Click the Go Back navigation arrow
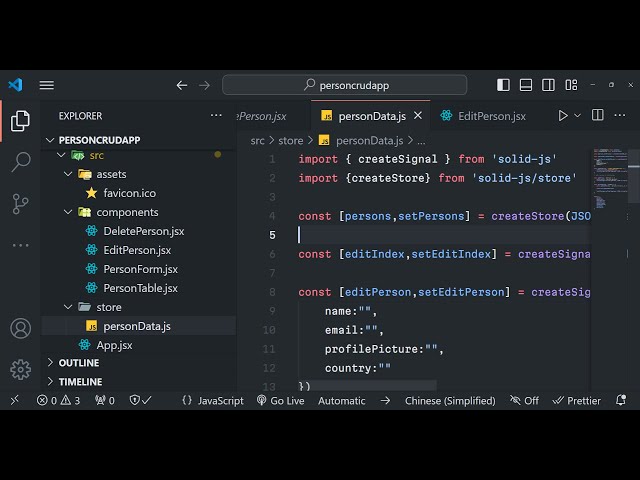The width and height of the screenshot is (640, 480). click(182, 85)
